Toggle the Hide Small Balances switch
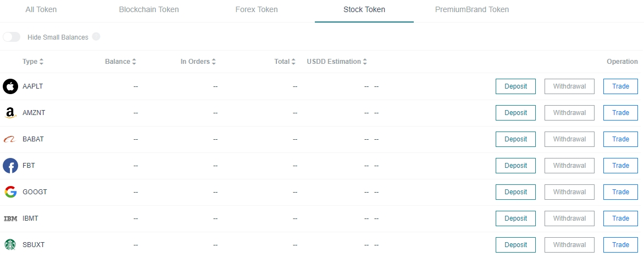 [x=12, y=37]
